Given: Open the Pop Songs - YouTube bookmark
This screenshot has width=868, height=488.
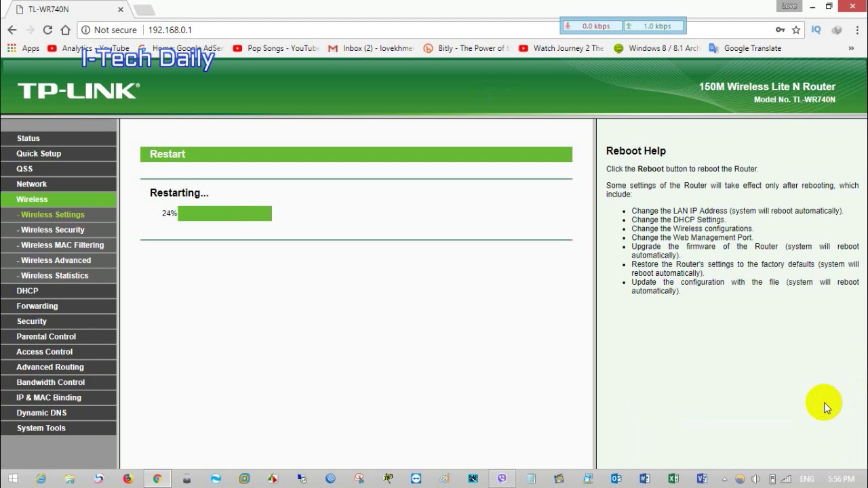Looking at the screenshot, I should coord(275,48).
